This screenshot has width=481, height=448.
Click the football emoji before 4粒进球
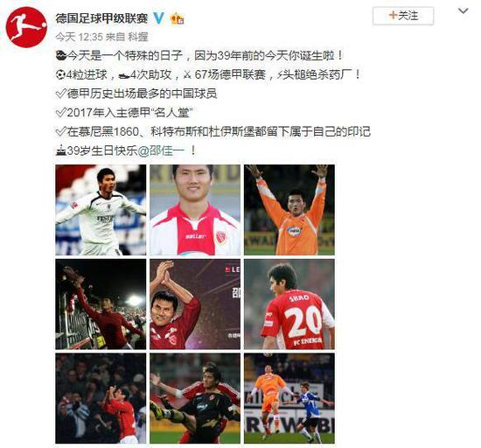[60, 75]
